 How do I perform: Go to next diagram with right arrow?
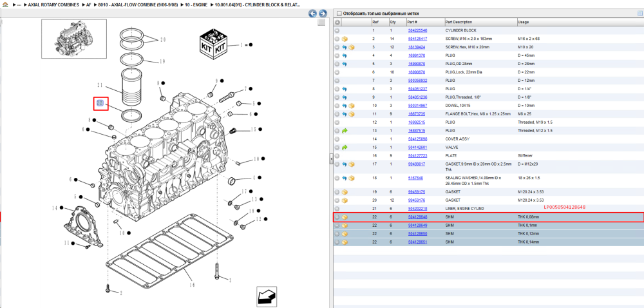(x=323, y=14)
